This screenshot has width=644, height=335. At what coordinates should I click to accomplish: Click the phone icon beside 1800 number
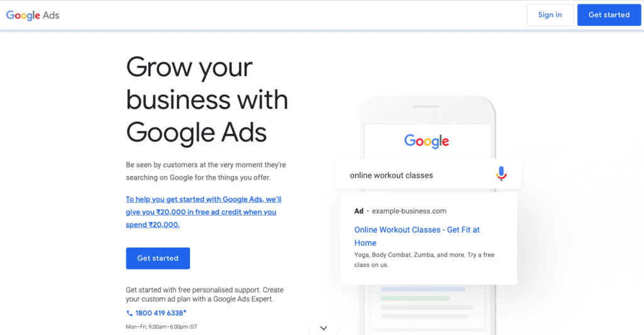click(x=130, y=313)
